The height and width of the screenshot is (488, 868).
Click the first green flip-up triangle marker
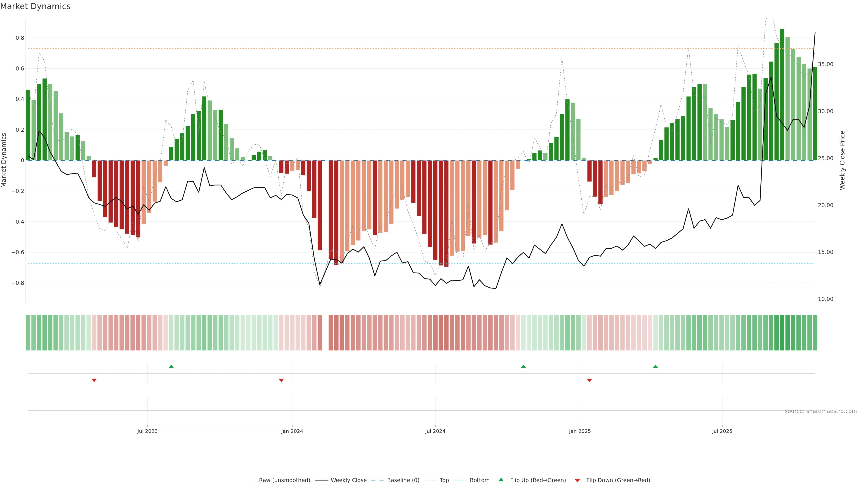click(x=171, y=366)
